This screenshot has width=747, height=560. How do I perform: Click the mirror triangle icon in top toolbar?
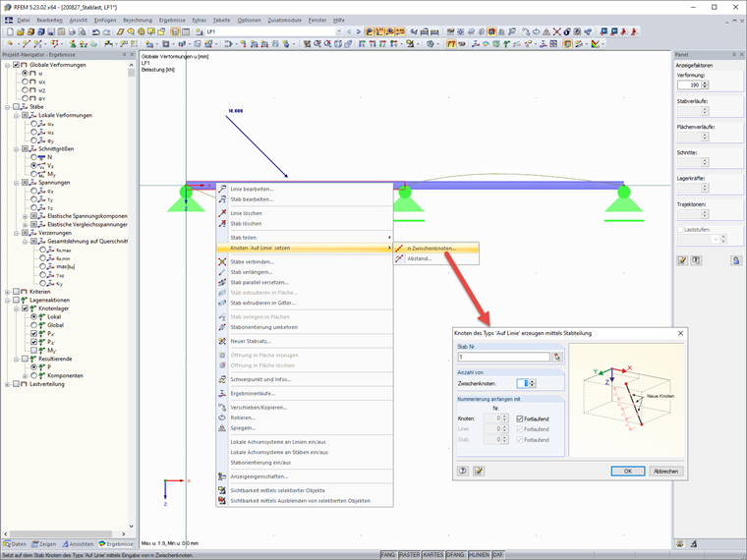(x=546, y=31)
